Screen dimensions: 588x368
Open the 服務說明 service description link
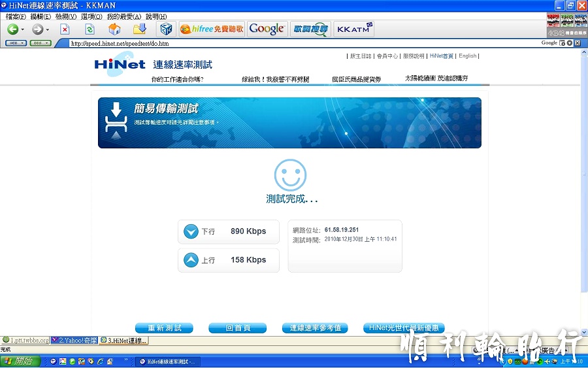pyautogui.click(x=414, y=56)
